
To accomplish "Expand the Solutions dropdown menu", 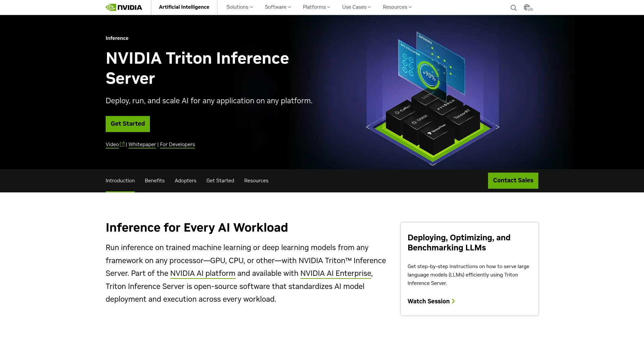I will [239, 7].
